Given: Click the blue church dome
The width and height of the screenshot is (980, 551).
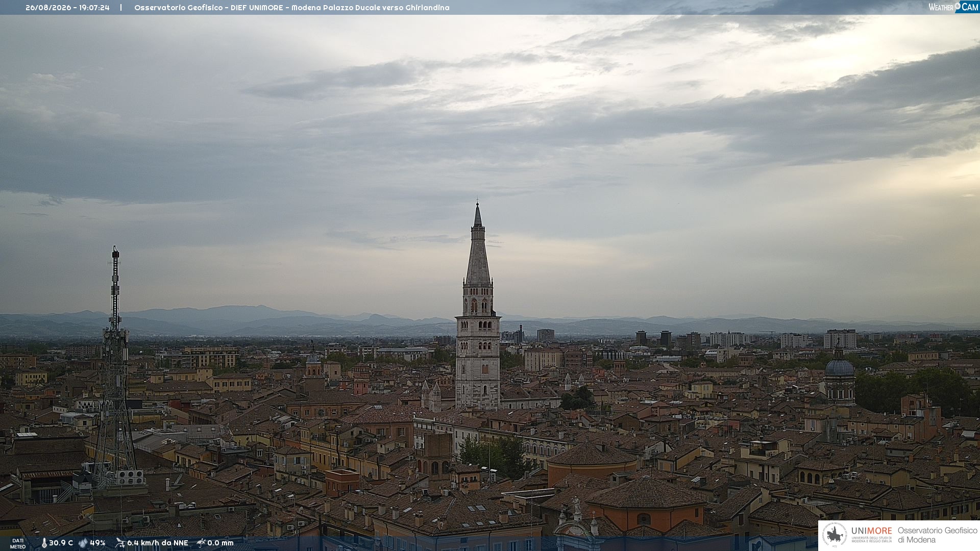Looking at the screenshot, I should (840, 367).
